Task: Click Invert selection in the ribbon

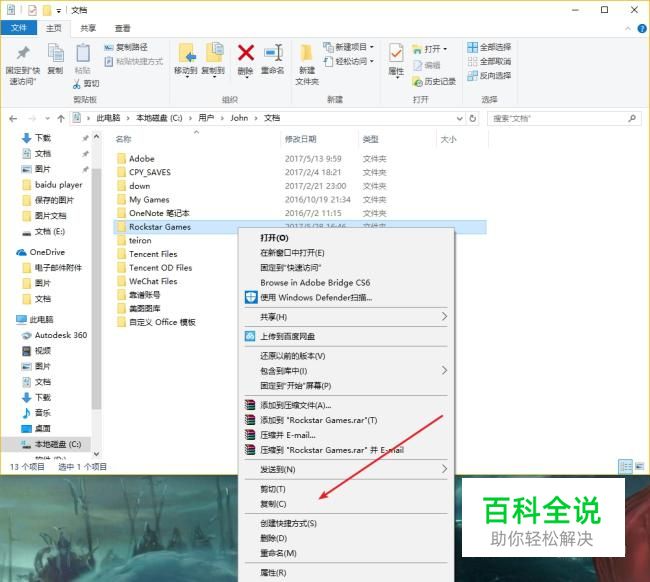Action: point(489,75)
